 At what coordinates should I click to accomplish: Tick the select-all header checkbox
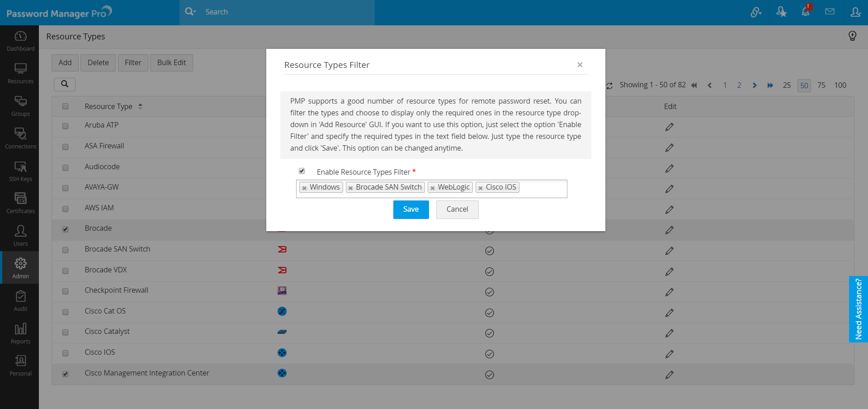click(66, 106)
